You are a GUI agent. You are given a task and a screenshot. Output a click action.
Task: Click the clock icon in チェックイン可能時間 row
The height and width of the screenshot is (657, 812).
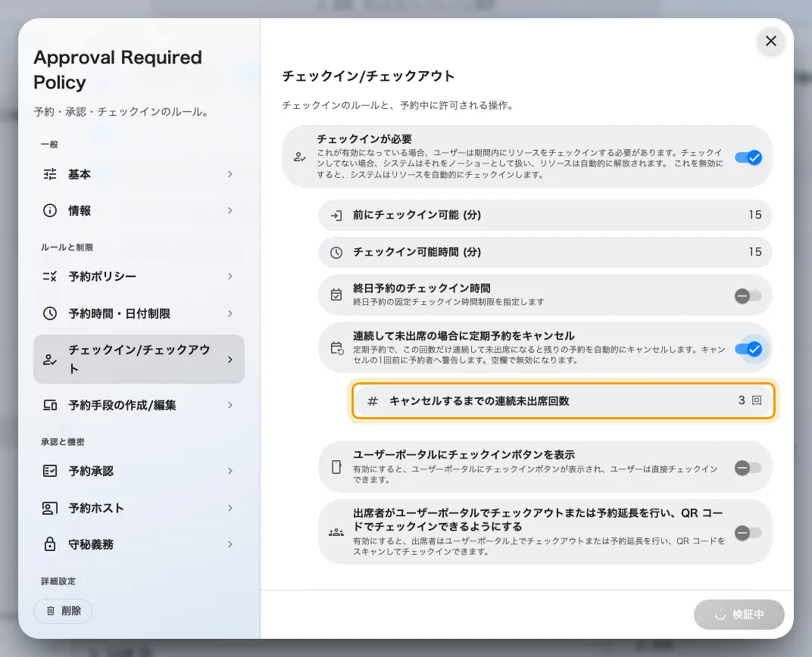tap(336, 253)
